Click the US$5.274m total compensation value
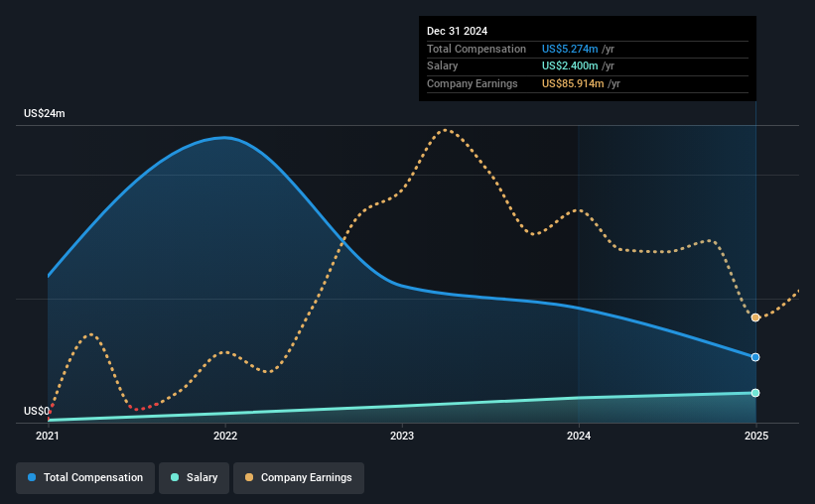The image size is (815, 504). [570, 49]
